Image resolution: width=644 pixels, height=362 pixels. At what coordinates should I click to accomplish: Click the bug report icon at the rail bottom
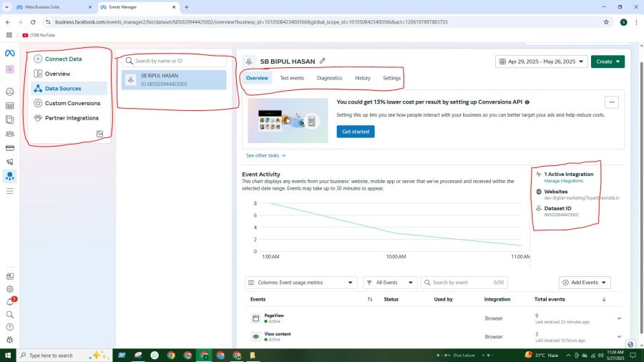(x=10, y=340)
